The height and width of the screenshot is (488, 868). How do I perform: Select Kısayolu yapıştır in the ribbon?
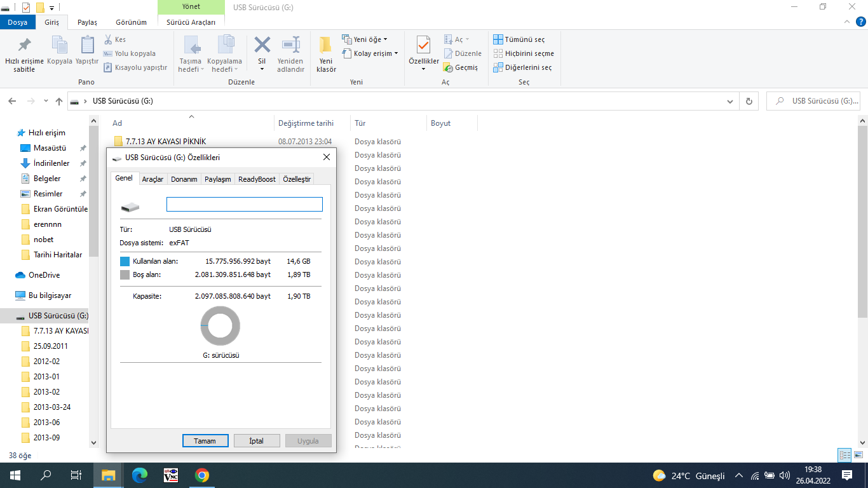point(135,67)
